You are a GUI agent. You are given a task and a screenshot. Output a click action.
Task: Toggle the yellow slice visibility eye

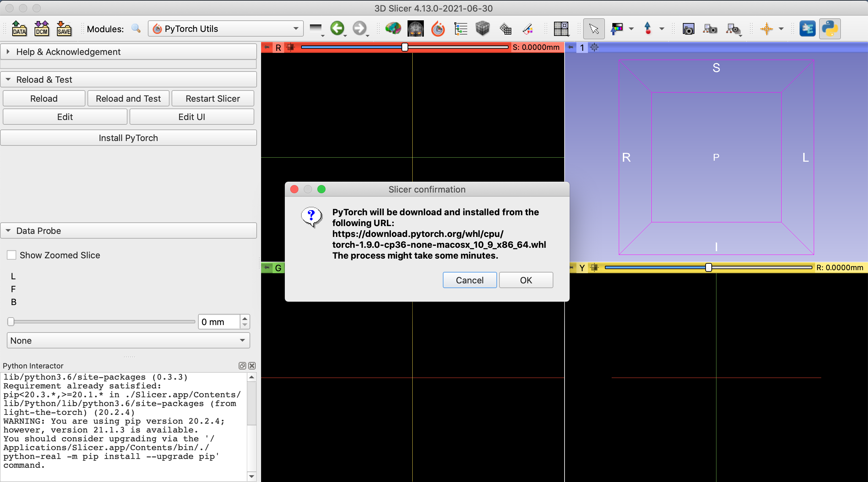click(x=594, y=267)
